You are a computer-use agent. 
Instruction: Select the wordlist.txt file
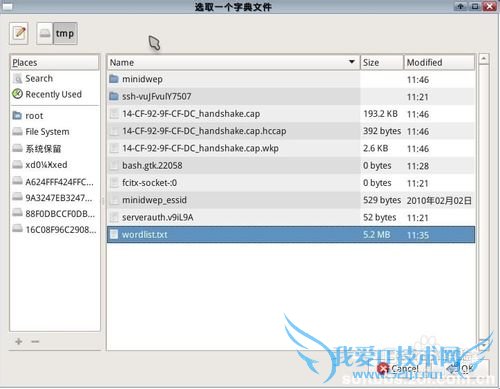(291, 235)
